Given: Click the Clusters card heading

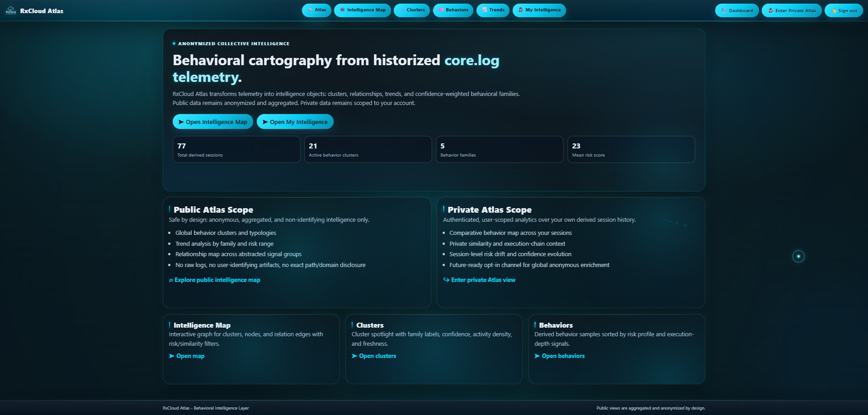Looking at the screenshot, I should coord(370,325).
